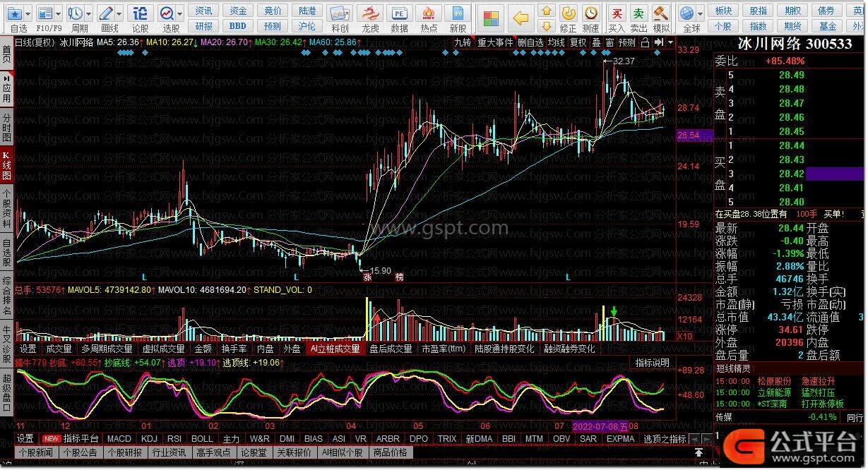The image size is (868, 470).
Task: Click the 卖出 sell icon
Action: click(x=638, y=13)
